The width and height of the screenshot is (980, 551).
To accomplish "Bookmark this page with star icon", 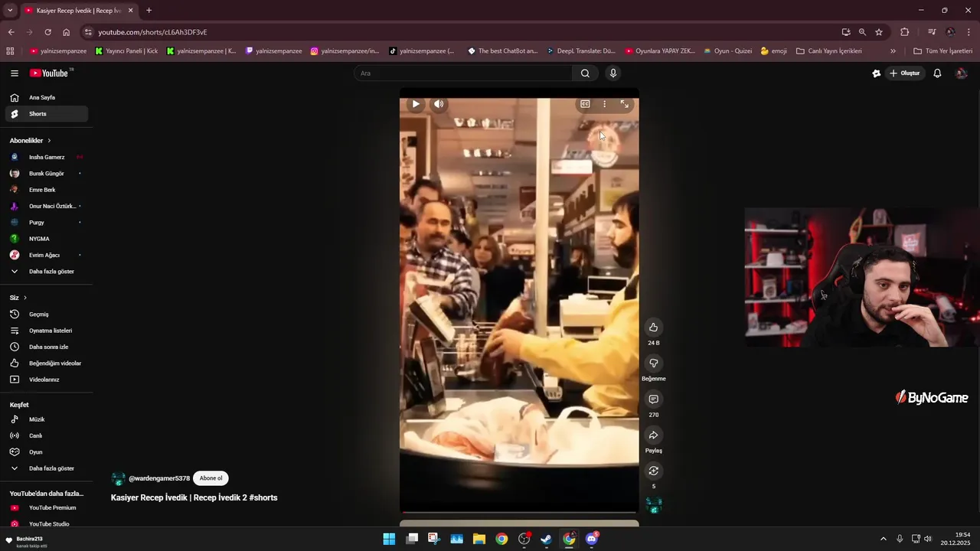I will click(x=879, y=32).
